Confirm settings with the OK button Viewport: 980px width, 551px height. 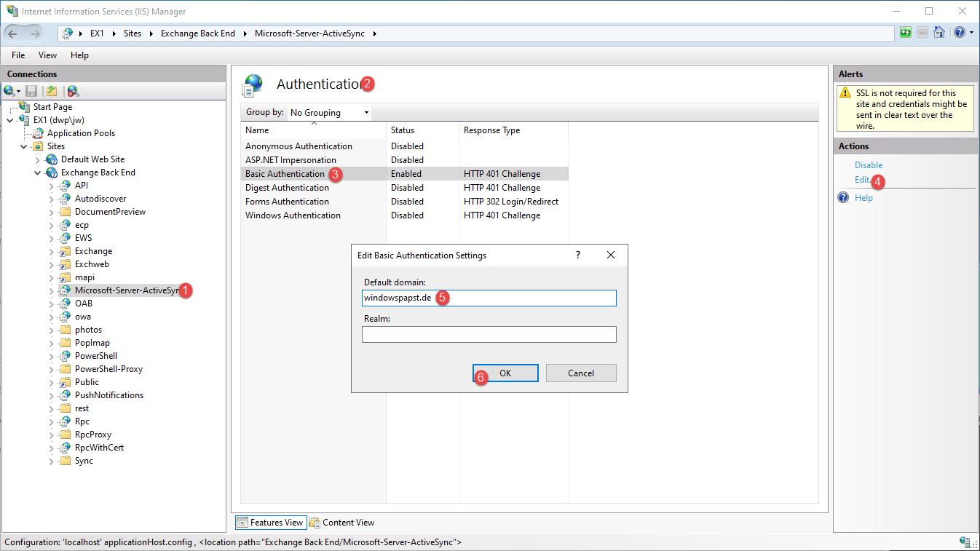(x=505, y=373)
